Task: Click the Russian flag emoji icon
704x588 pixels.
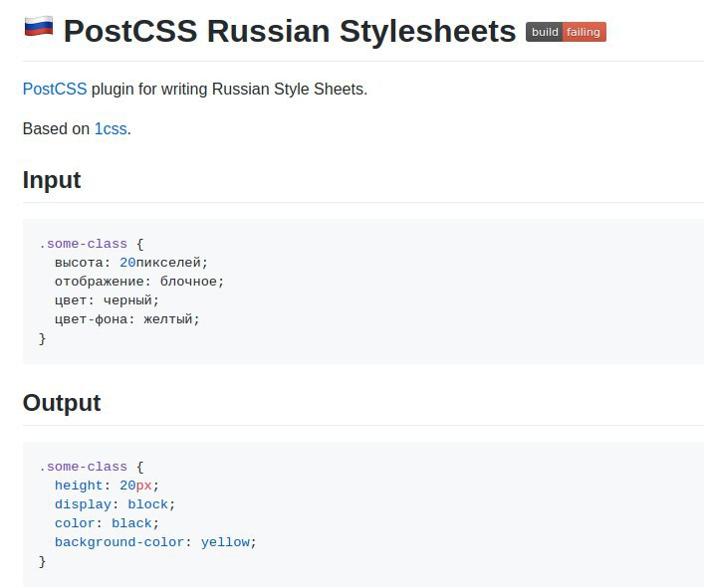Action: [x=39, y=27]
